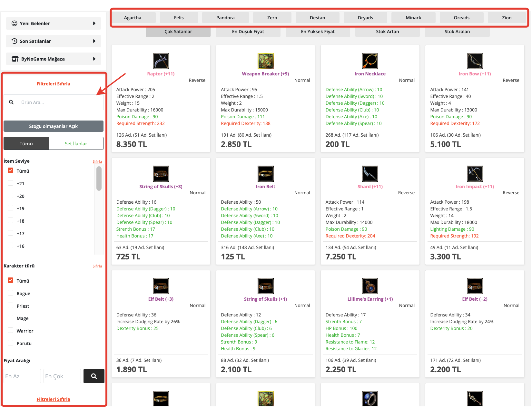Expand the Son Satılanlar menu
This screenshot has width=532, height=407.
[x=54, y=41]
